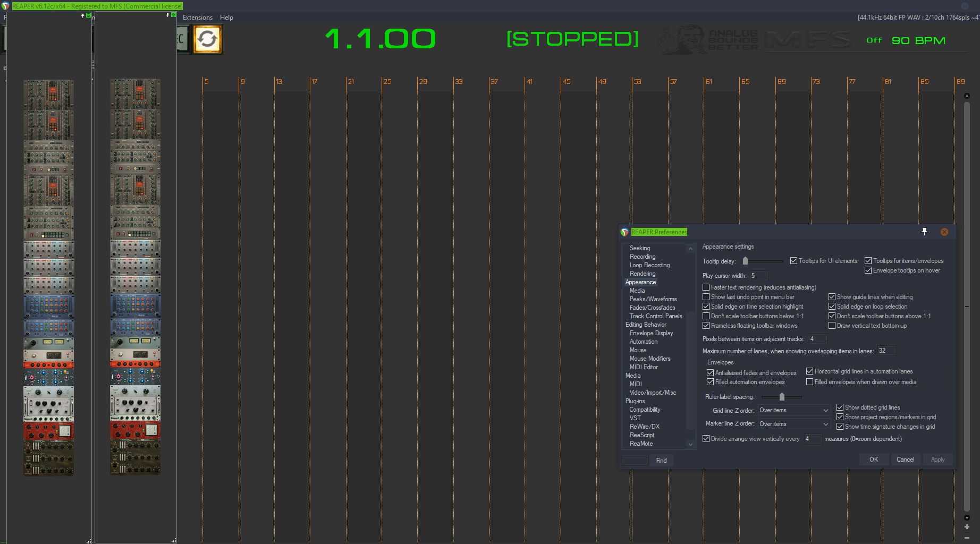Toggle Show dotted grid lines
This screenshot has height=544, width=980.
[840, 407]
